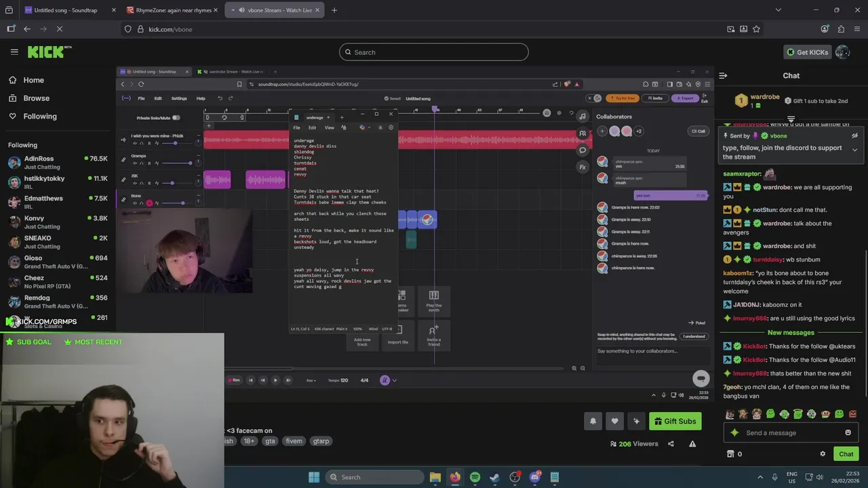This screenshot has width=868, height=488.
Task: Open the Kick hamburger menu
Action: point(14,52)
